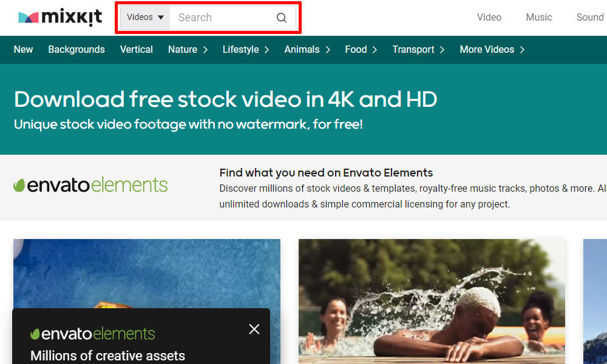Open the Videos search category dropdown
The width and height of the screenshot is (607, 364).
click(145, 18)
